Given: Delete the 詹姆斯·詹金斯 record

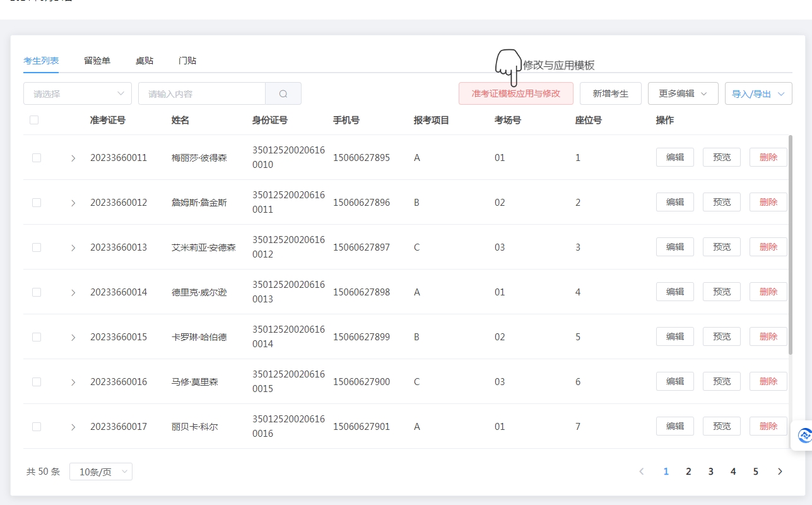Looking at the screenshot, I should [x=768, y=202].
